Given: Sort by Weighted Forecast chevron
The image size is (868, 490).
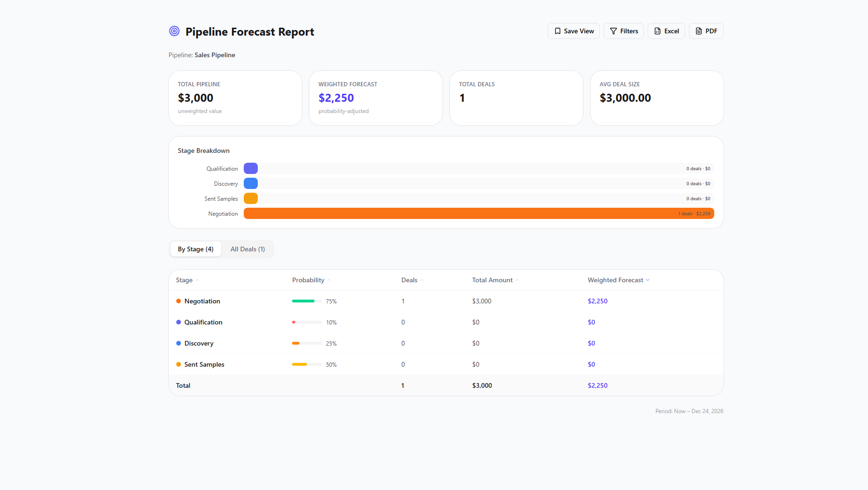Looking at the screenshot, I should pyautogui.click(x=648, y=280).
